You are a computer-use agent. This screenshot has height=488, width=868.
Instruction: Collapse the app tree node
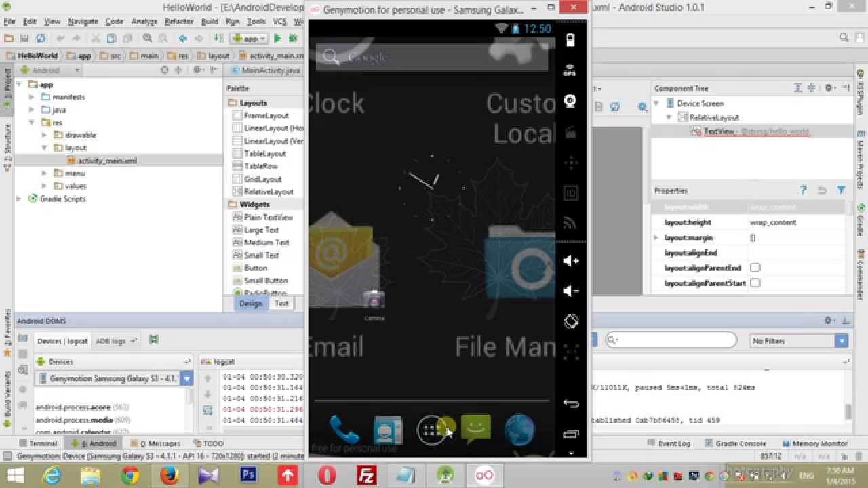click(x=20, y=85)
